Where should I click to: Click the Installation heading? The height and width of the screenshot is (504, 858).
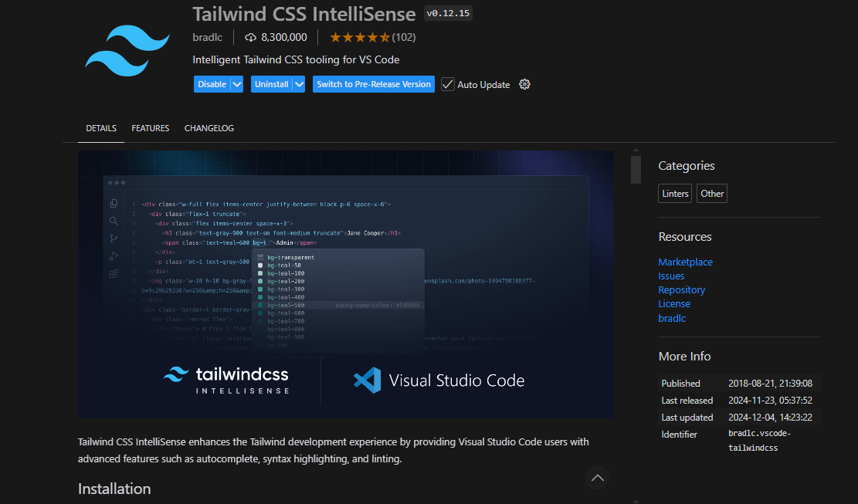pyautogui.click(x=114, y=489)
